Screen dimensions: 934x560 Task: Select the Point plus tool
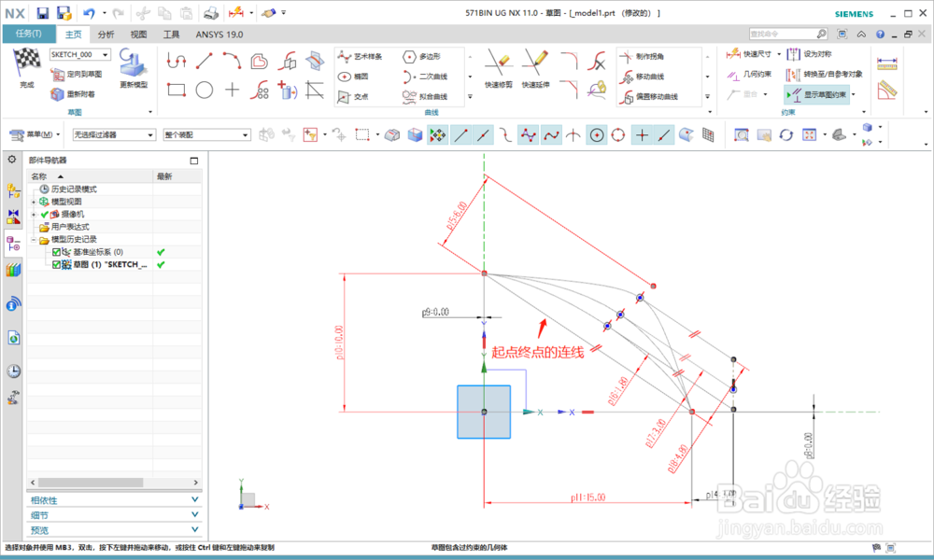pyautogui.click(x=232, y=90)
